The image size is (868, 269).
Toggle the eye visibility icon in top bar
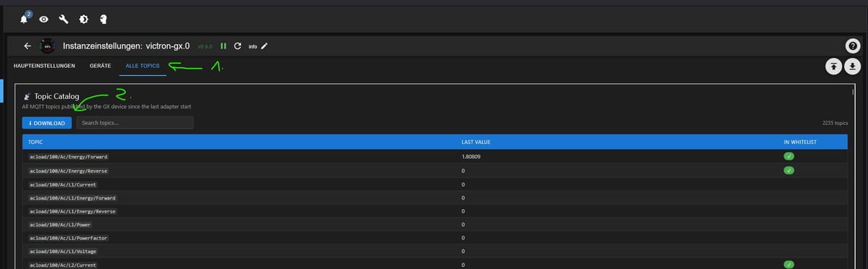tap(45, 19)
